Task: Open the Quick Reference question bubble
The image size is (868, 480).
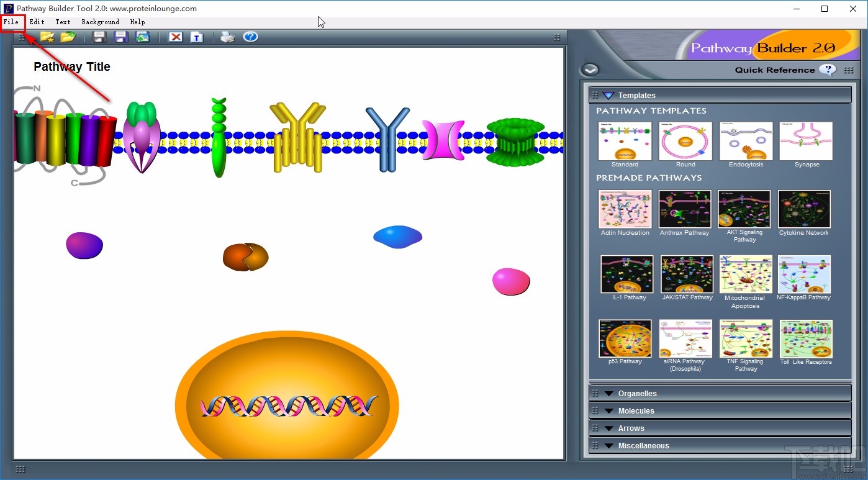Action: click(828, 70)
